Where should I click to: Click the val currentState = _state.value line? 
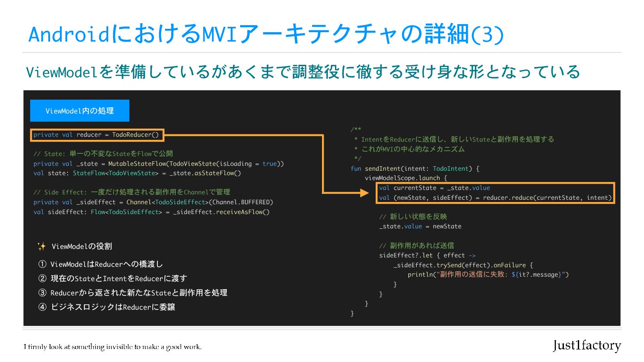coord(434,188)
